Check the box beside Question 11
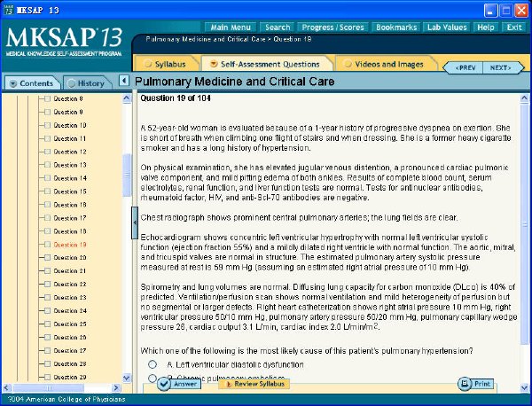 click(48, 138)
